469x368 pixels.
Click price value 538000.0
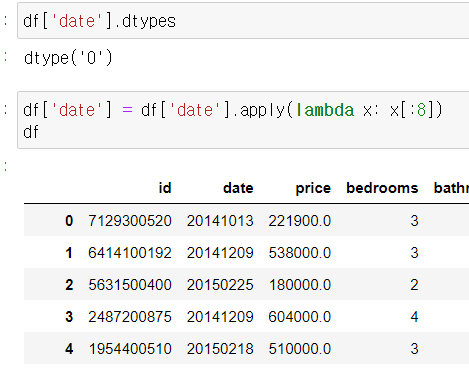tap(300, 253)
